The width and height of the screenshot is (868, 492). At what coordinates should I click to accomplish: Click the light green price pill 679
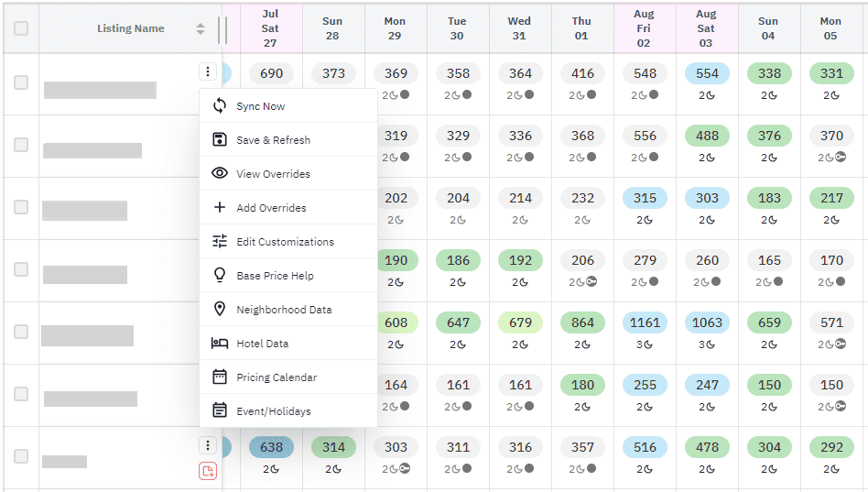(520, 323)
